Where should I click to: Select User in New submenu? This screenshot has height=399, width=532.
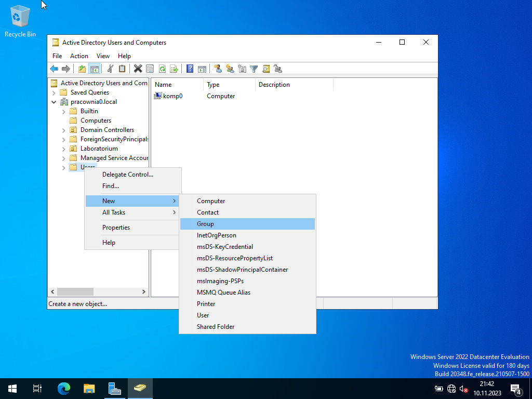click(x=247, y=315)
